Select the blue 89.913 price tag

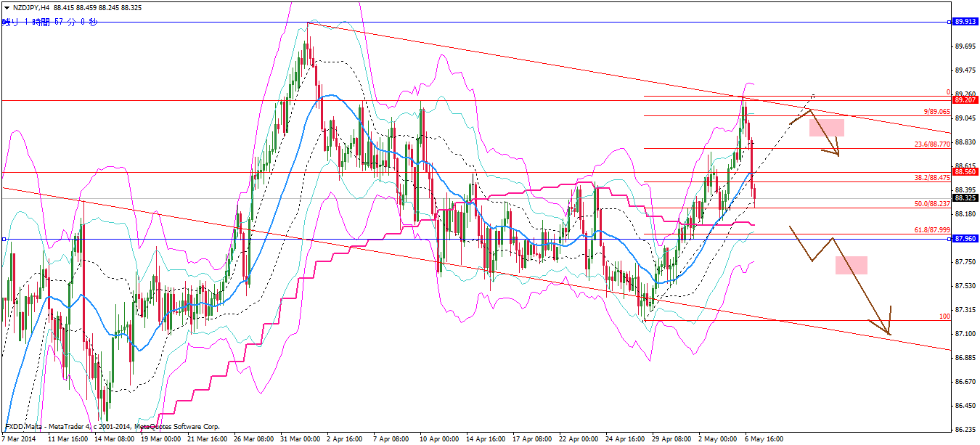tap(965, 23)
